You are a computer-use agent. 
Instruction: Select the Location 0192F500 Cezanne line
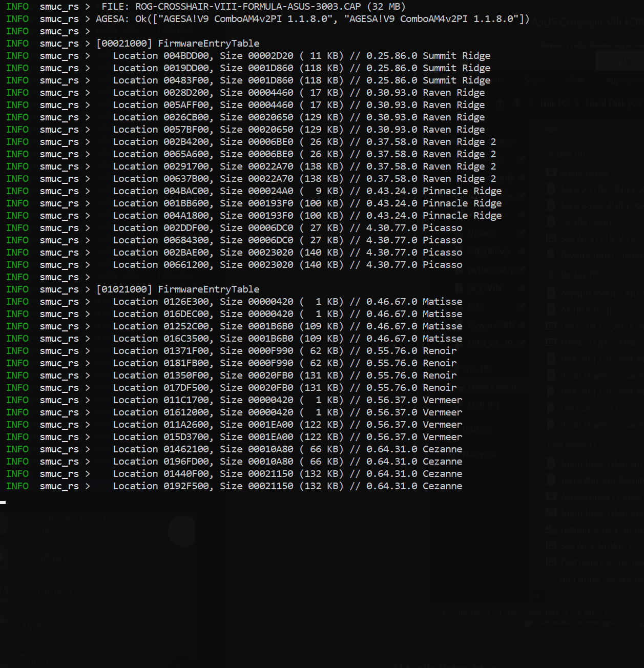click(234, 486)
